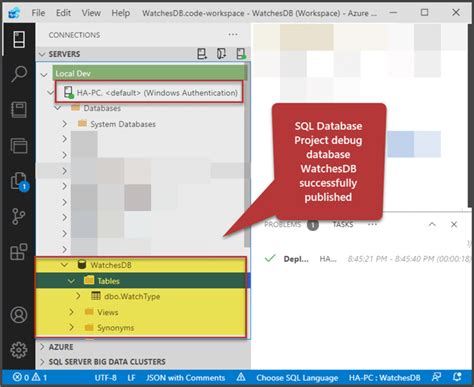Image resolution: width=474 pixels, height=387 pixels.
Task: Collapse the Local Dev server group
Action: 44,74
